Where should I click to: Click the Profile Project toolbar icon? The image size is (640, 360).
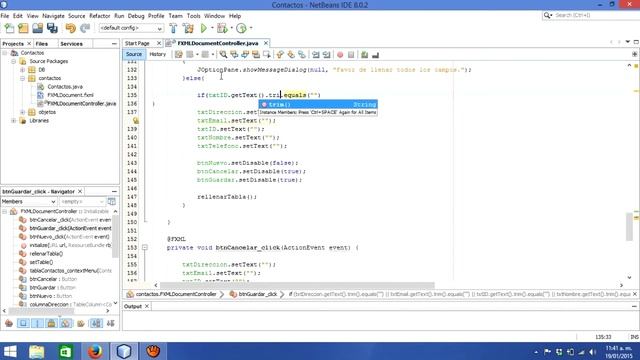pos(242,28)
